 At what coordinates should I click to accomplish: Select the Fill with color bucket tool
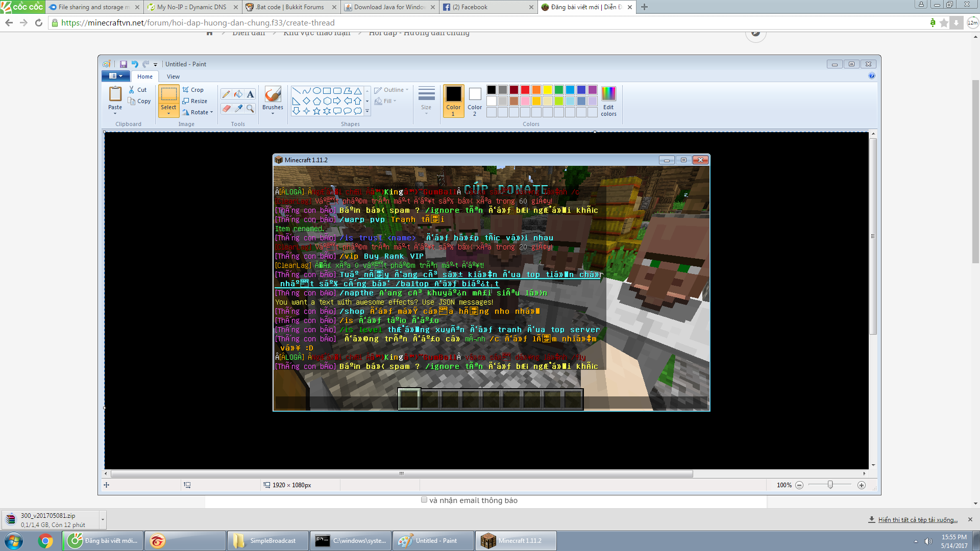click(238, 94)
